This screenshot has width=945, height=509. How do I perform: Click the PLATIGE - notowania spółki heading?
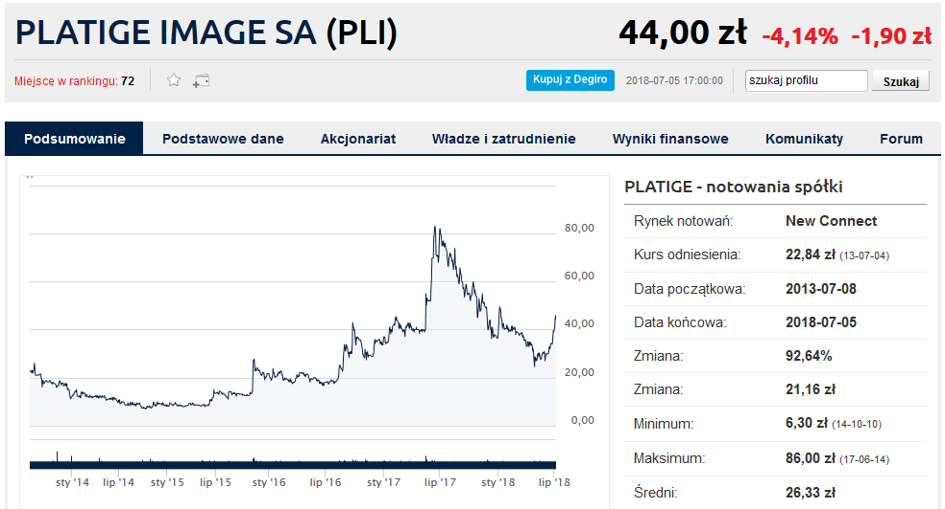click(x=733, y=187)
